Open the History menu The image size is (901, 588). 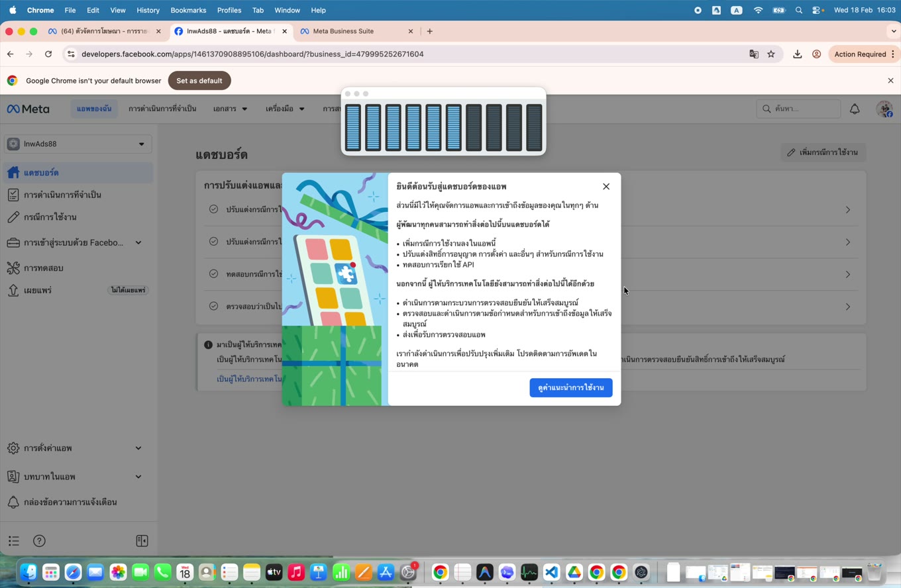coord(148,10)
